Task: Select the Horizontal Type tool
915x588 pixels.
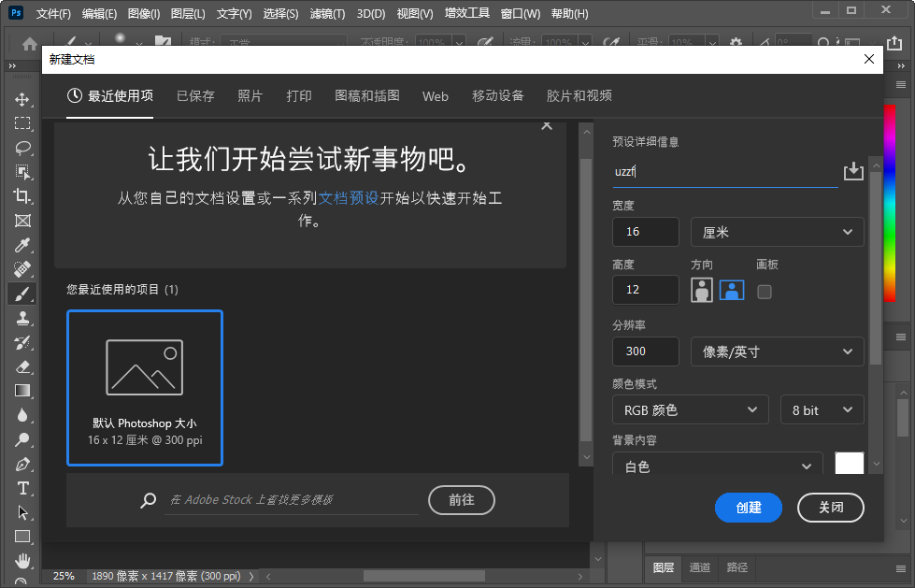Action: pyautogui.click(x=22, y=488)
